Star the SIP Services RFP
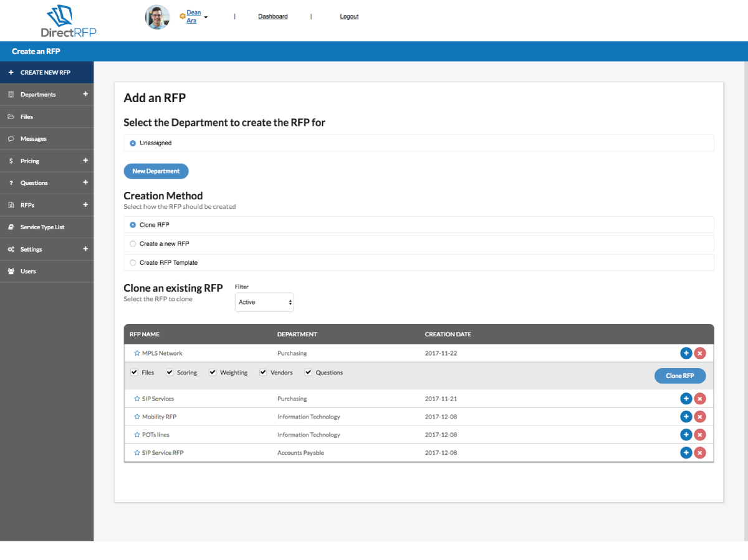748x560 pixels. 137,399
